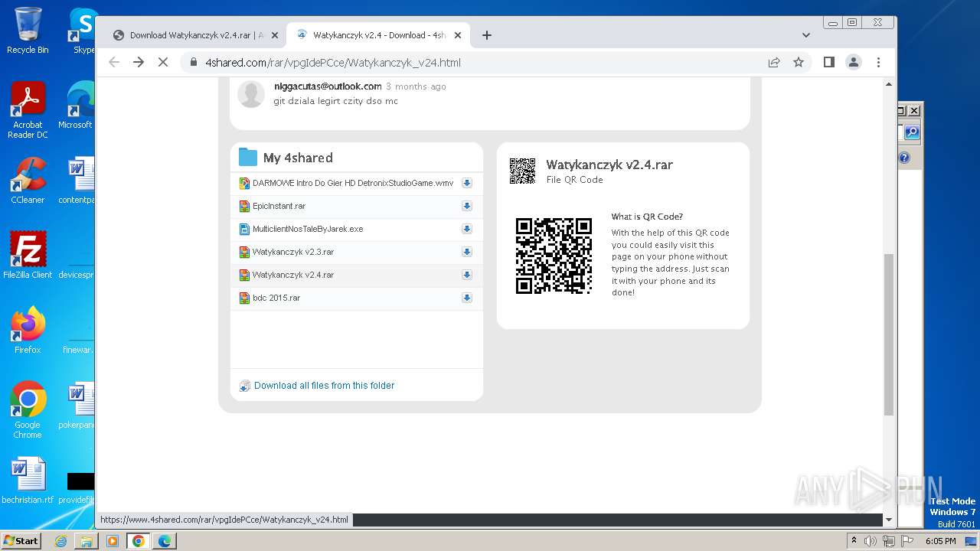The height and width of the screenshot is (551, 980).
Task: Open the EpicInstant.rar file link
Action: click(x=279, y=206)
